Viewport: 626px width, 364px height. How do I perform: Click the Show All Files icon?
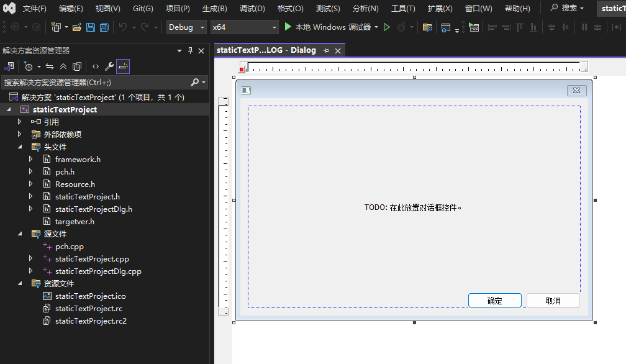point(77,66)
